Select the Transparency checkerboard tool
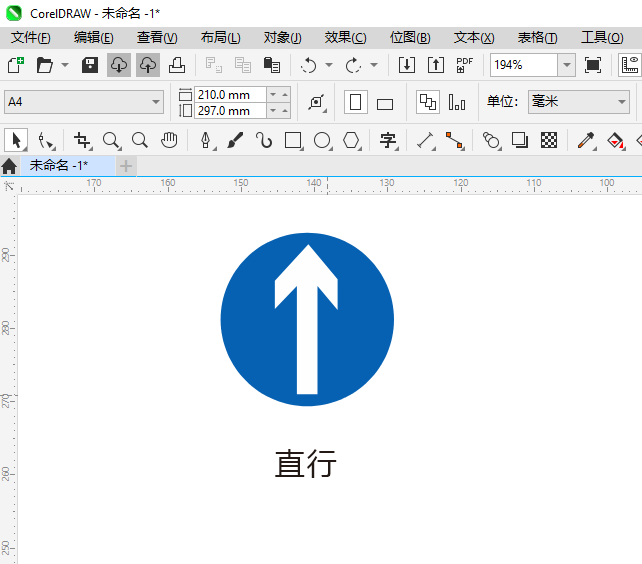 pos(549,140)
